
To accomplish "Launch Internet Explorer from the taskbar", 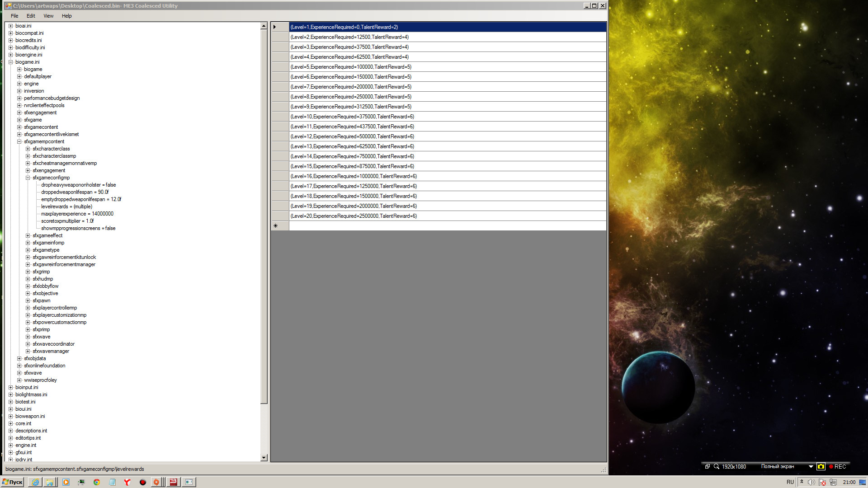I will click(35, 482).
